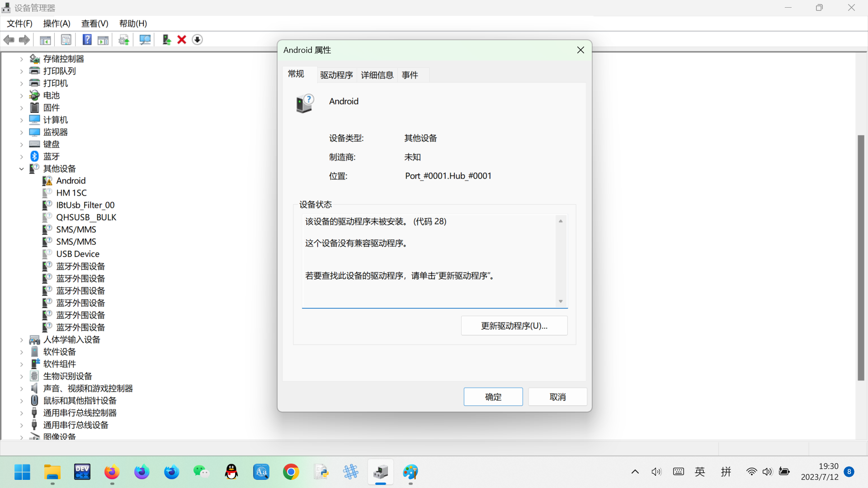Open Python app from the taskbar
The image size is (868, 488).
click(x=321, y=472)
